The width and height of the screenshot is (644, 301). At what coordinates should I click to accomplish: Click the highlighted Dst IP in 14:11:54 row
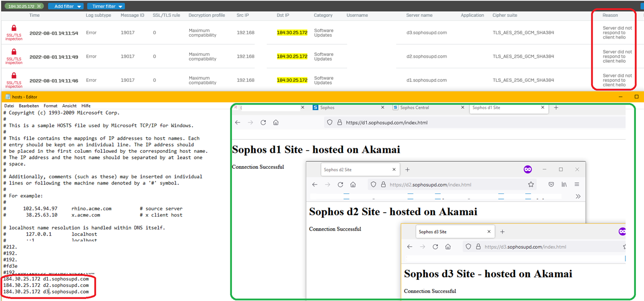tap(292, 33)
